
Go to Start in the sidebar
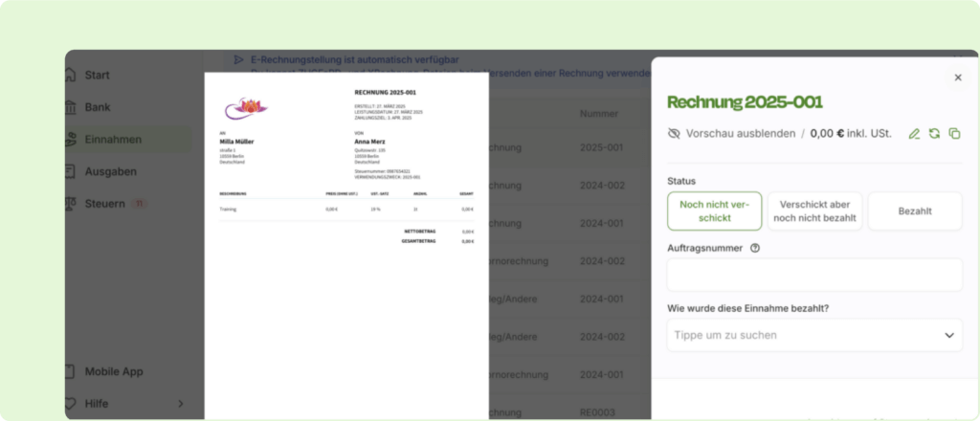pos(97,75)
